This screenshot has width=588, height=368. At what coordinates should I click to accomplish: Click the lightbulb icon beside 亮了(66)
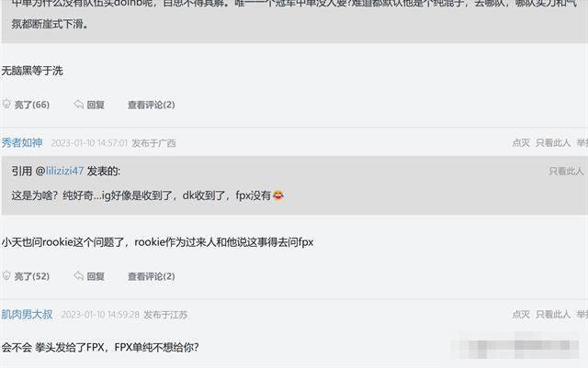6,104
